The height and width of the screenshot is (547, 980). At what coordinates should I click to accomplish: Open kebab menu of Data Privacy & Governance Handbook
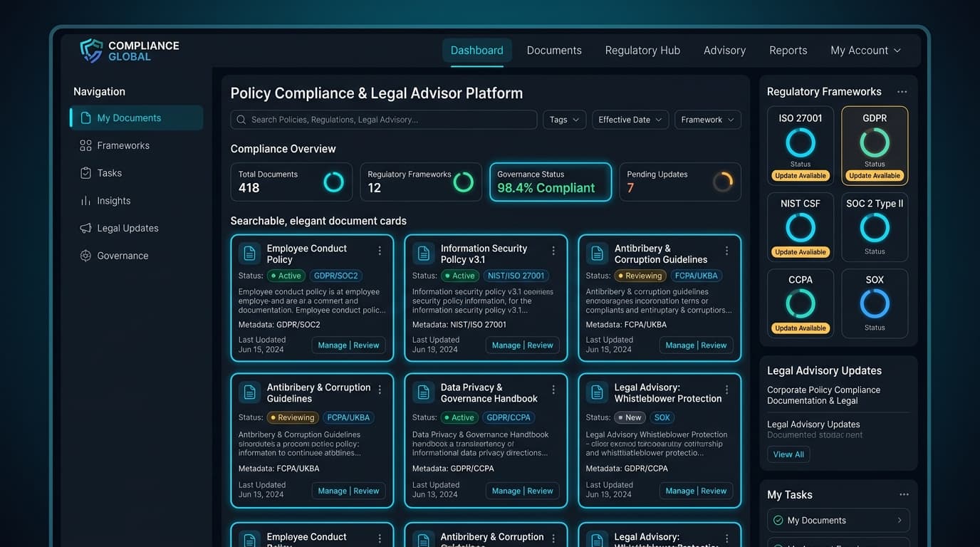click(x=553, y=390)
